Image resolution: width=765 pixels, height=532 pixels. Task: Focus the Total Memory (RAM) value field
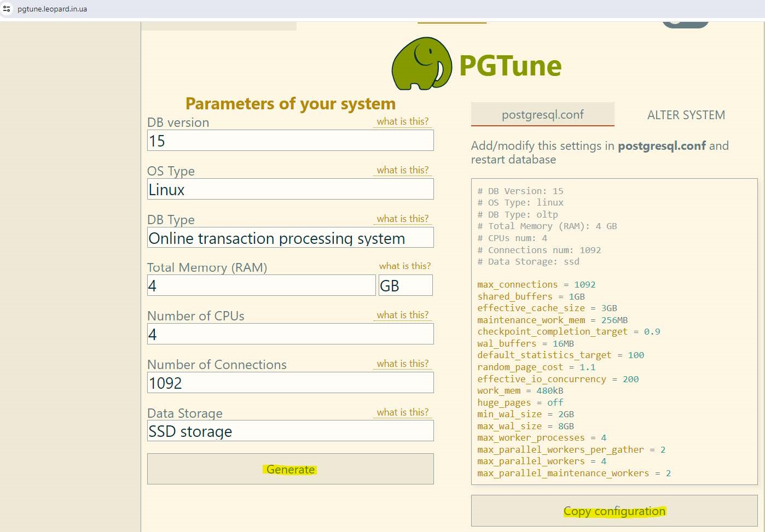click(x=262, y=285)
